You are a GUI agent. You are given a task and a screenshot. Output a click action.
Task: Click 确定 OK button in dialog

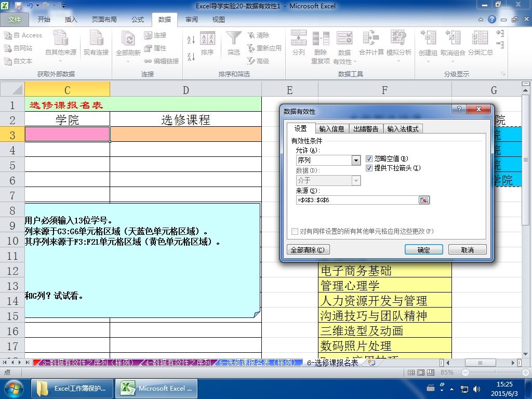424,250
